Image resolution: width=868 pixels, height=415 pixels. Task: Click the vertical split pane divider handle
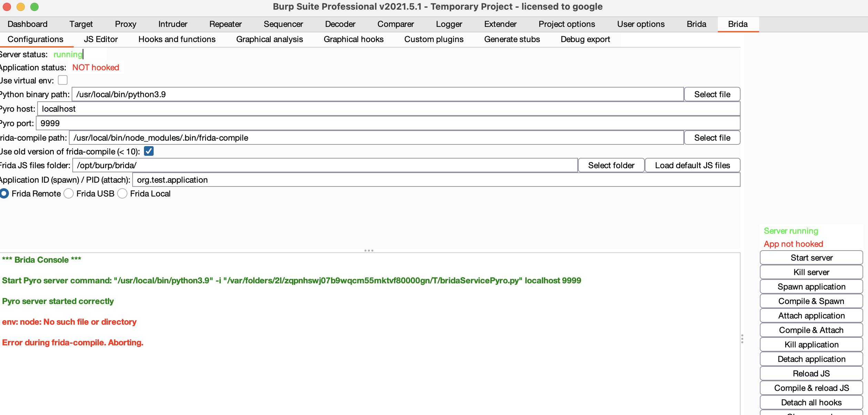click(742, 339)
